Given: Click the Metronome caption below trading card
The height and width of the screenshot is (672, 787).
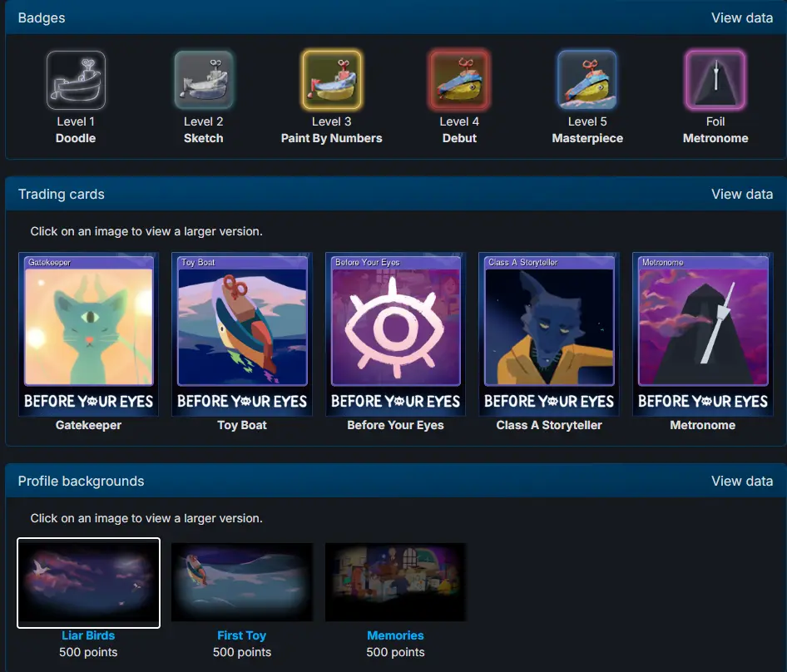Looking at the screenshot, I should tap(703, 425).
